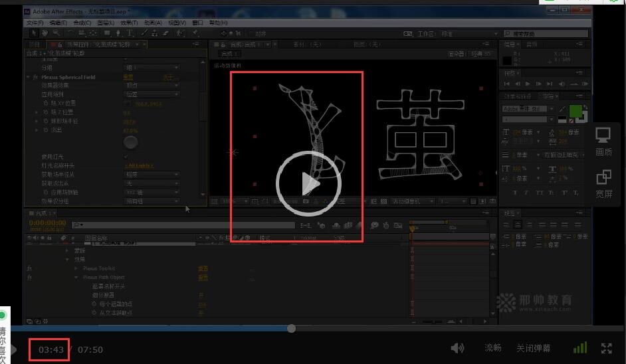Select the Hand tool in toolbar
626x364 pixels.
pyautogui.click(x=45, y=33)
